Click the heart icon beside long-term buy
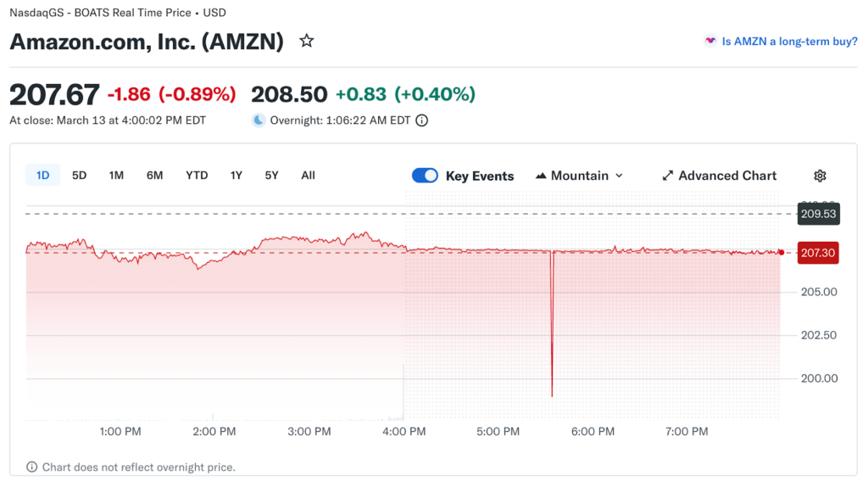Viewport: 868px width, 487px height. [x=710, y=41]
